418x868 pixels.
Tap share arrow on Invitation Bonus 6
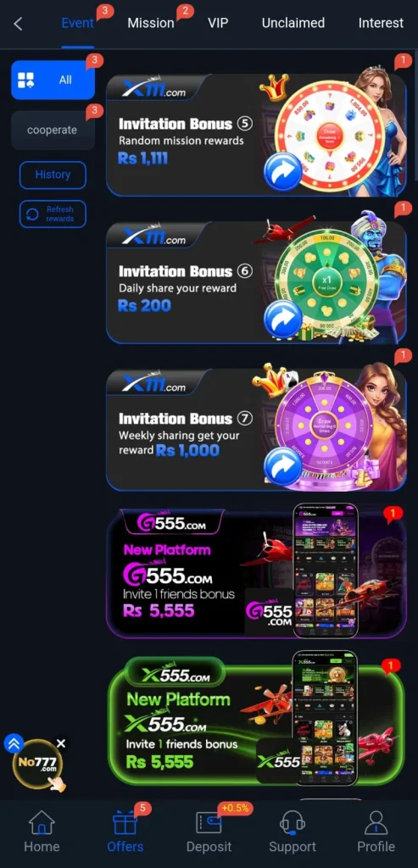(x=283, y=320)
